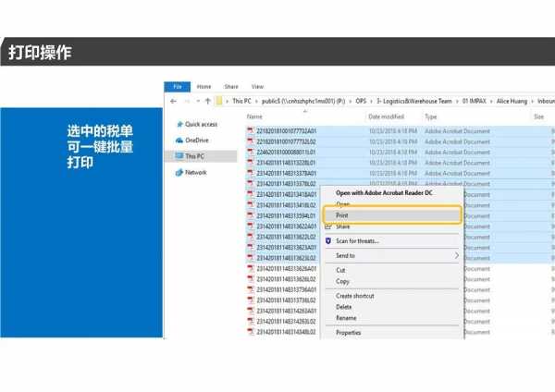The height and width of the screenshot is (392, 555).
Task: Sort by the Name column header
Action: [255, 117]
